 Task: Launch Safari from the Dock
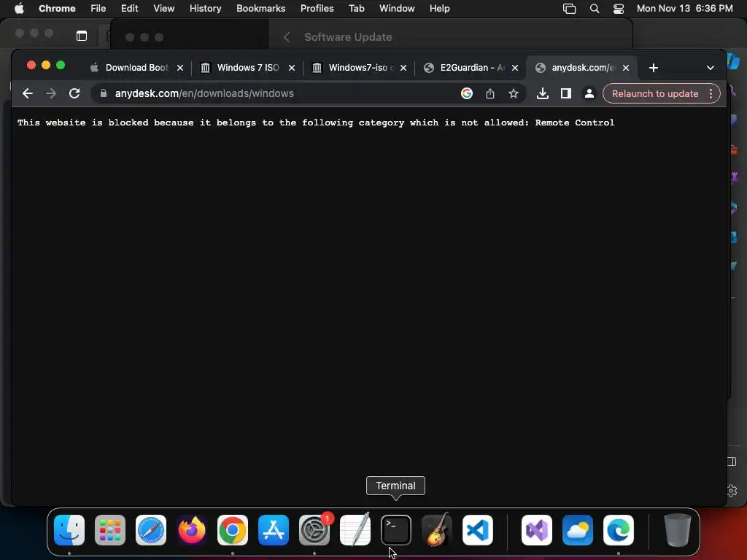(151, 530)
